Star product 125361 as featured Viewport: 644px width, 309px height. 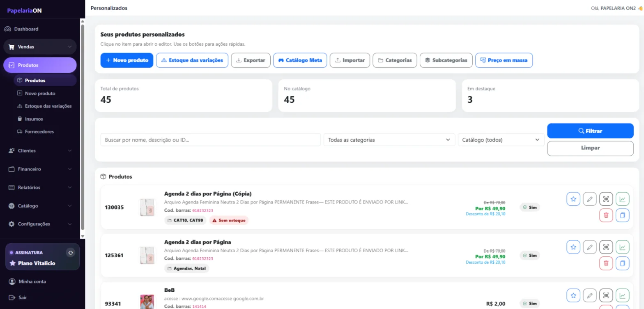(573, 247)
